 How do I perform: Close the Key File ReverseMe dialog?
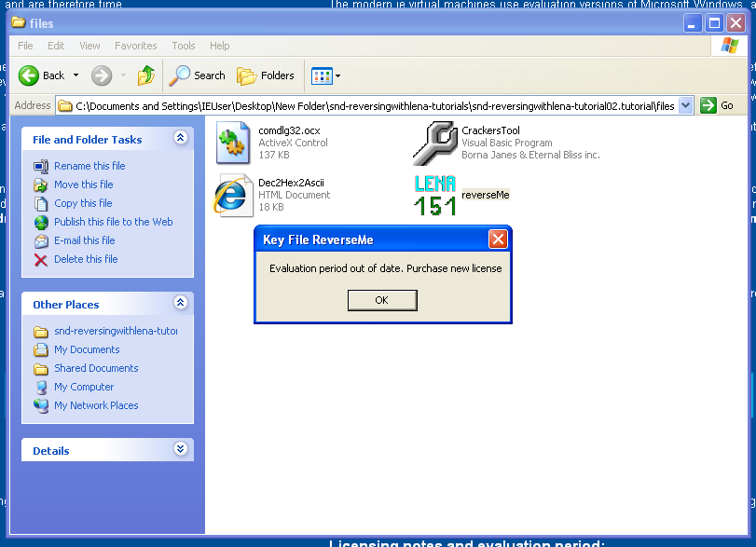(x=498, y=239)
